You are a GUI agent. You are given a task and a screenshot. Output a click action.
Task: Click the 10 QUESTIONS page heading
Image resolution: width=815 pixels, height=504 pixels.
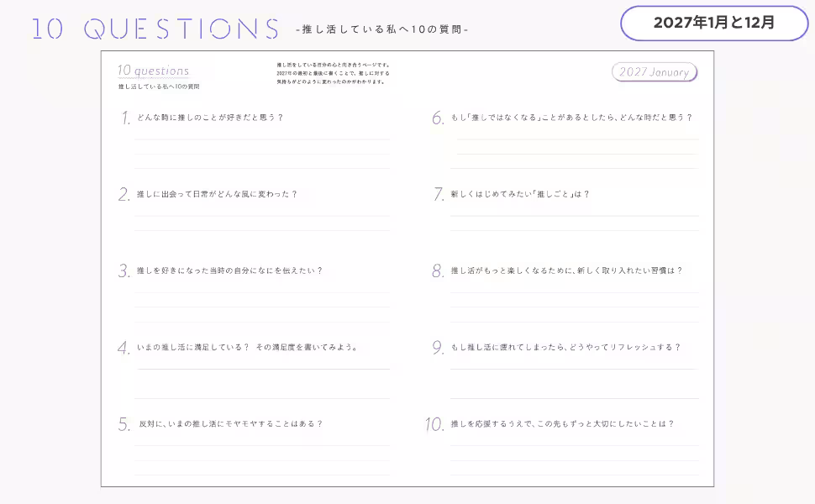tap(155, 29)
